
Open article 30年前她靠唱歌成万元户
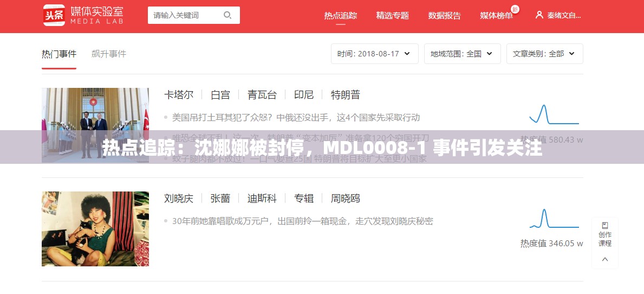tap(302, 221)
